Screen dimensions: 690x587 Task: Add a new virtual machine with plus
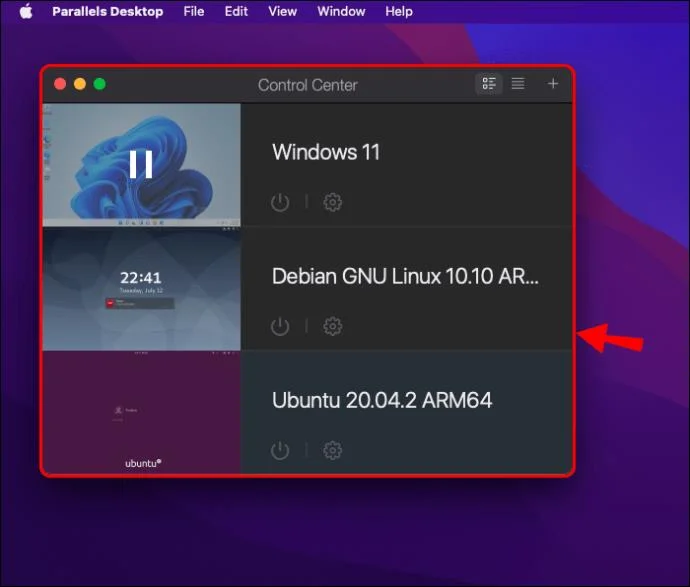pyautogui.click(x=553, y=84)
